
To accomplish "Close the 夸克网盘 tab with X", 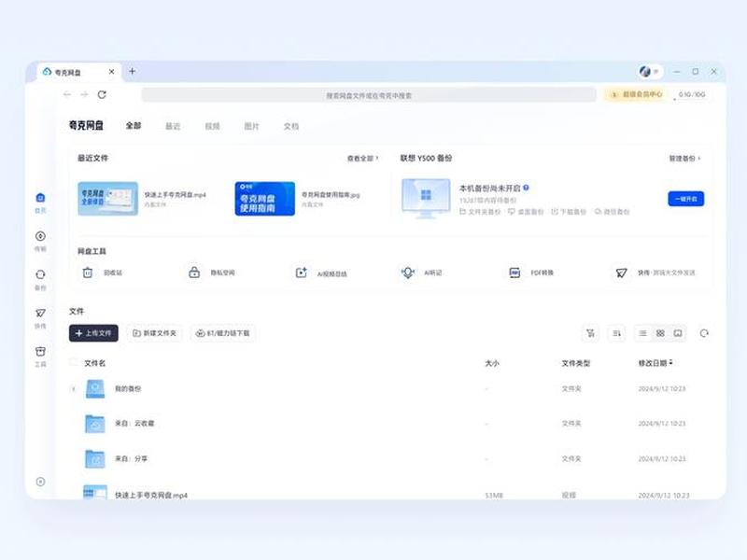I will [111, 72].
